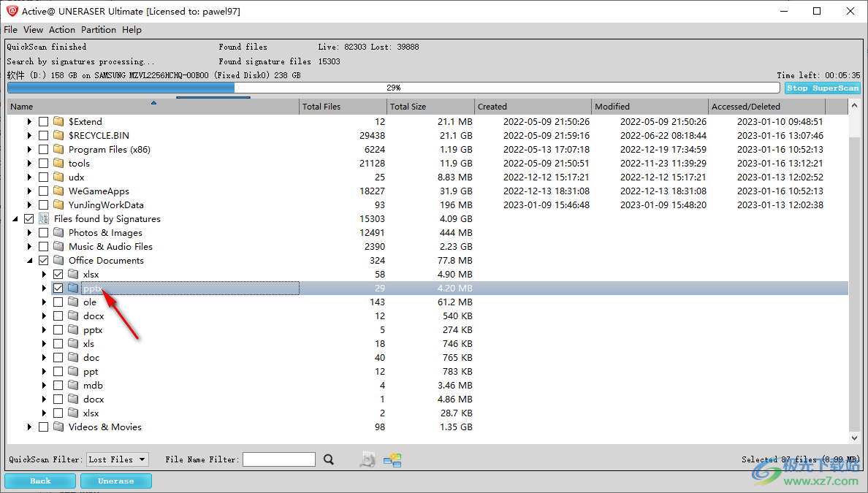Expand the WeGameApps tree node
868x493 pixels.
[30, 191]
